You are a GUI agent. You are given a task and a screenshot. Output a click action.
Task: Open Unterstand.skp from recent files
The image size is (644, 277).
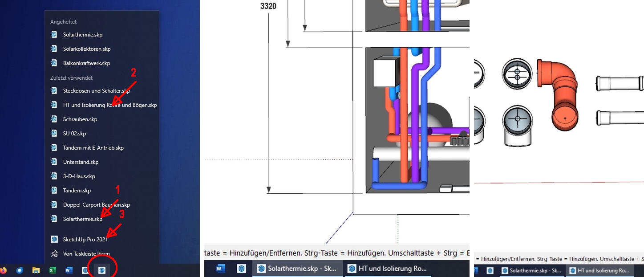click(102, 162)
